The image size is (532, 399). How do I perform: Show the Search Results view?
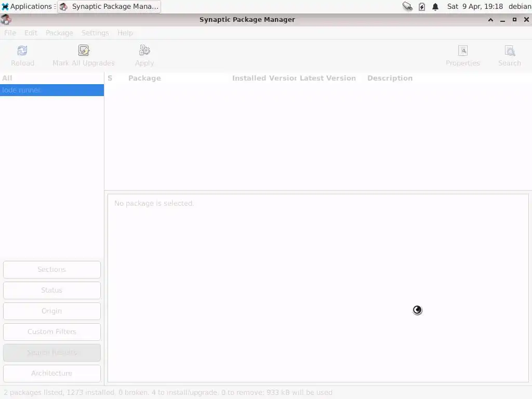[52, 353]
